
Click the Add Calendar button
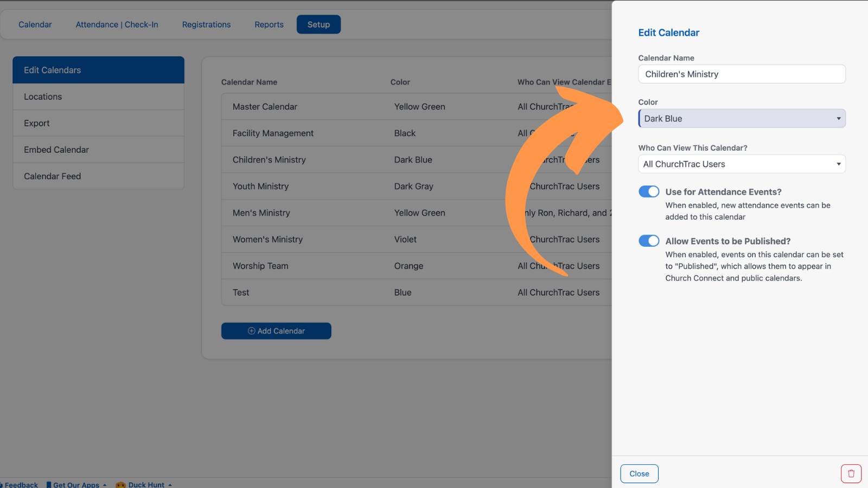coord(276,331)
